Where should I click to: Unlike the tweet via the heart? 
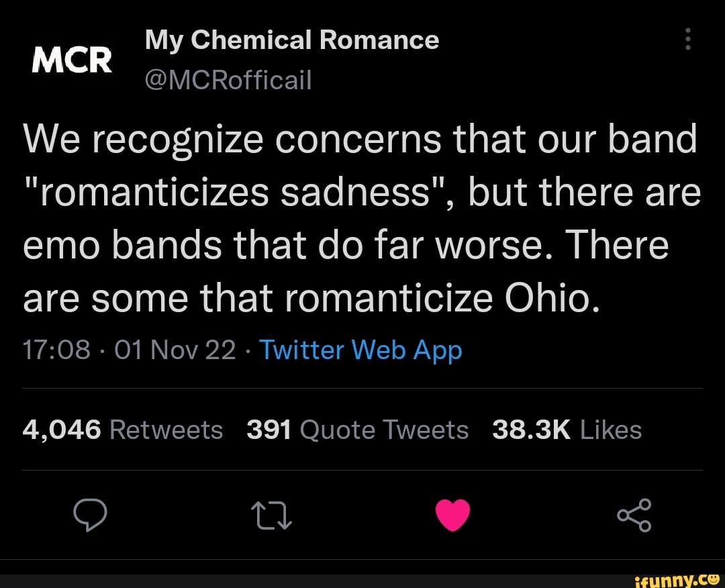453,515
